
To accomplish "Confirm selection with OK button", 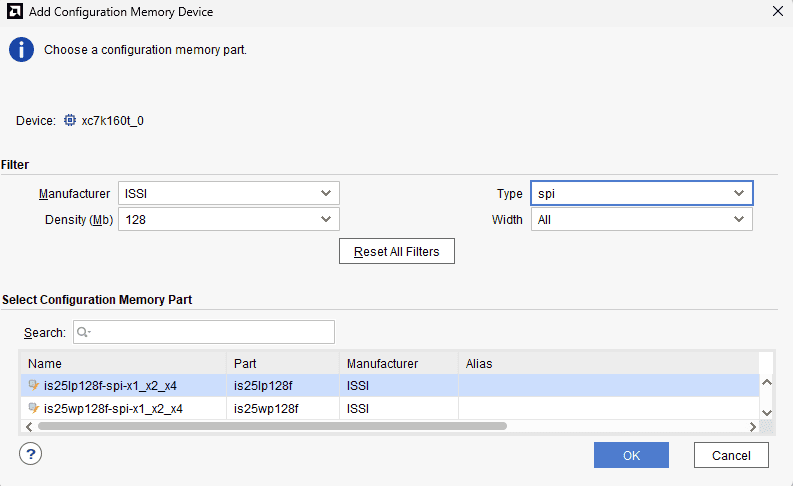I will coord(631,455).
